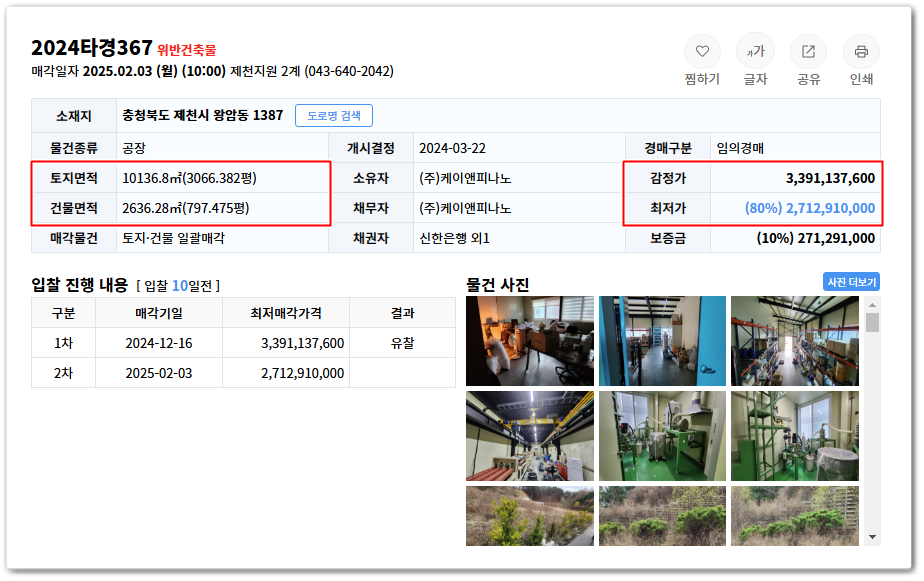This screenshot has width=924, height=581.
Task: Click the appraisal value 3,391,137,600 in the 감정가 row
Action: (x=830, y=178)
